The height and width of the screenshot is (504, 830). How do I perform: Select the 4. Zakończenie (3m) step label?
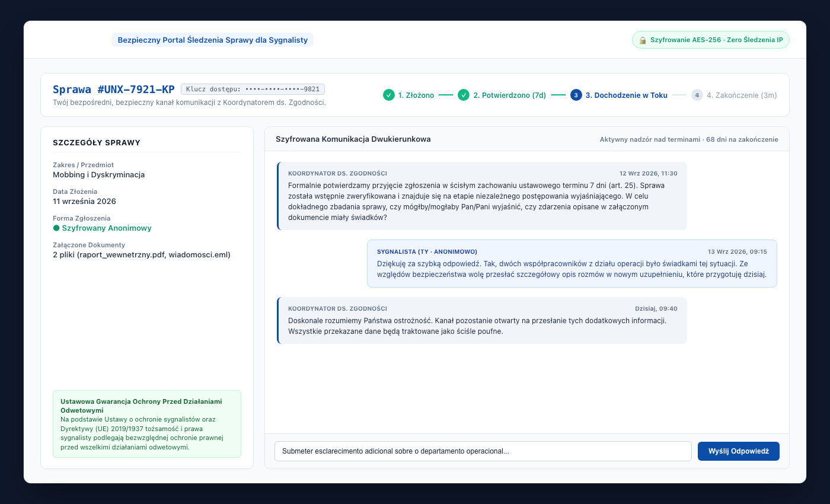tap(742, 95)
